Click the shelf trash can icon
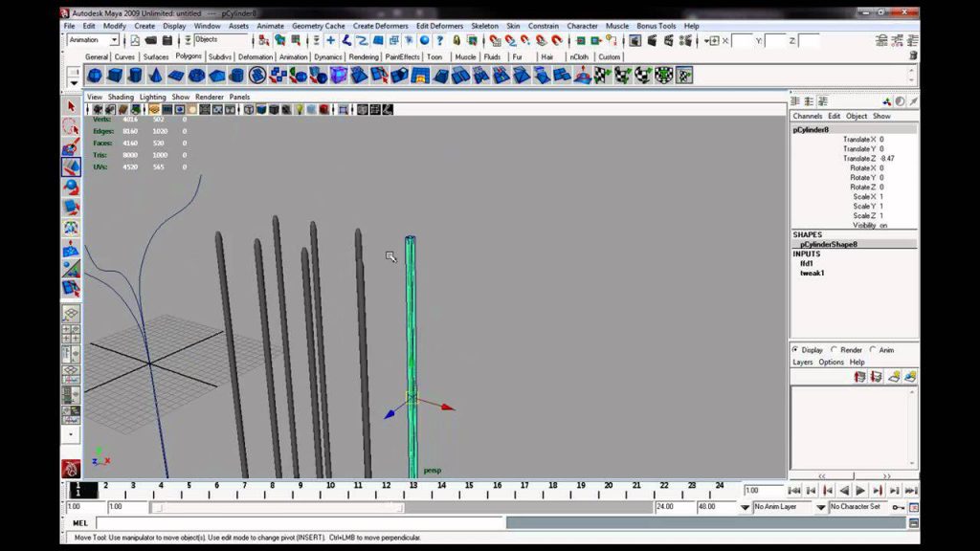 [913, 56]
